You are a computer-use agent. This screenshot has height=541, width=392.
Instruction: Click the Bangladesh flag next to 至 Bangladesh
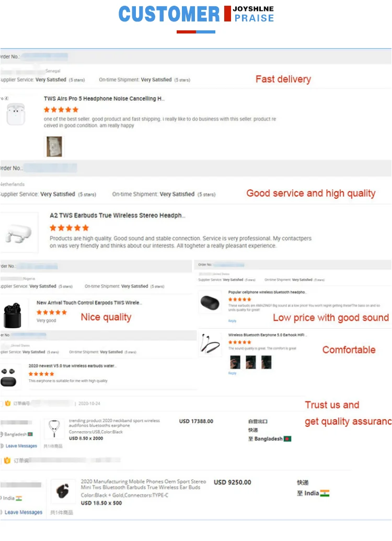tap(287, 438)
